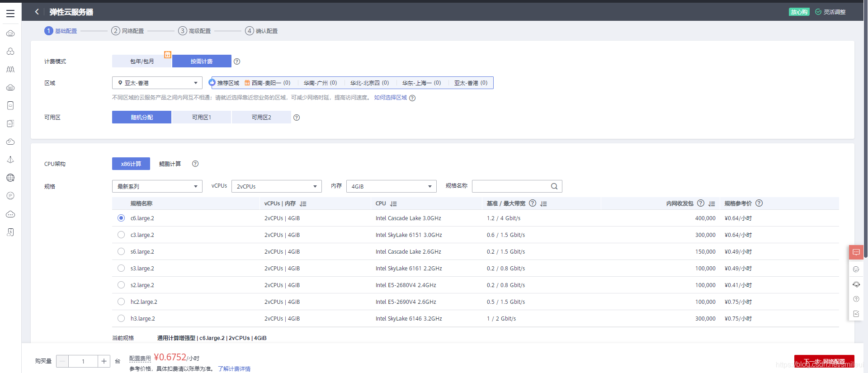
Task: Increase purchase quantity with plus button
Action: point(104,361)
